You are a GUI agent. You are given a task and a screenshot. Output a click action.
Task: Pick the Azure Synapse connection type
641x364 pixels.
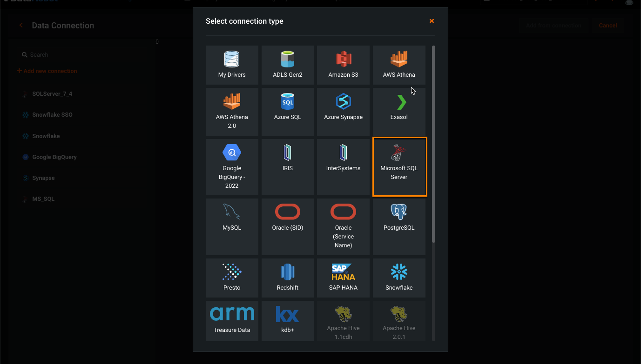[343, 112]
